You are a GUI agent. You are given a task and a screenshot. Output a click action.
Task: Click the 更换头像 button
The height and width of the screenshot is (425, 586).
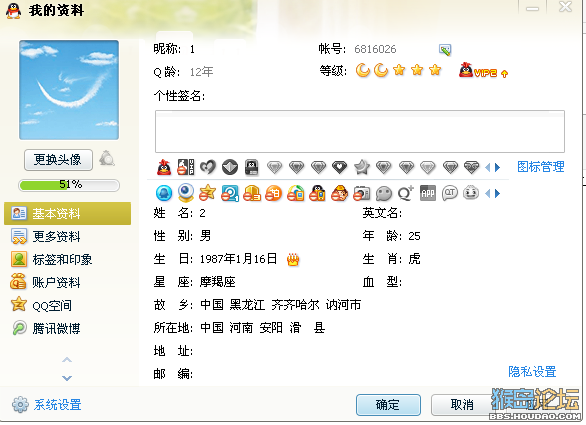(58, 160)
